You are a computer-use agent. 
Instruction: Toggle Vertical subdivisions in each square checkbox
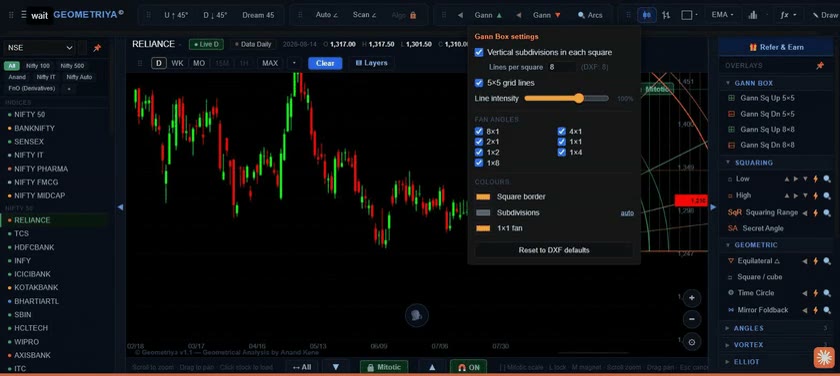point(479,52)
